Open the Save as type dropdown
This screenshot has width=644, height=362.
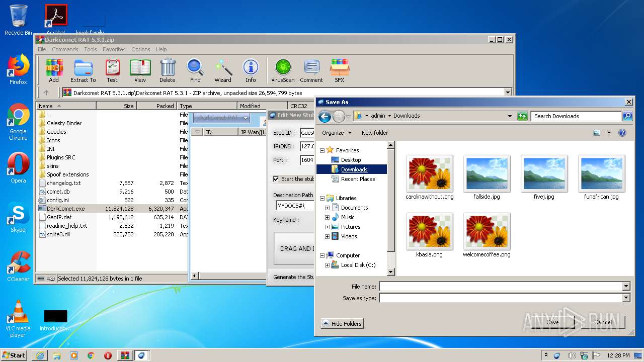tap(626, 298)
